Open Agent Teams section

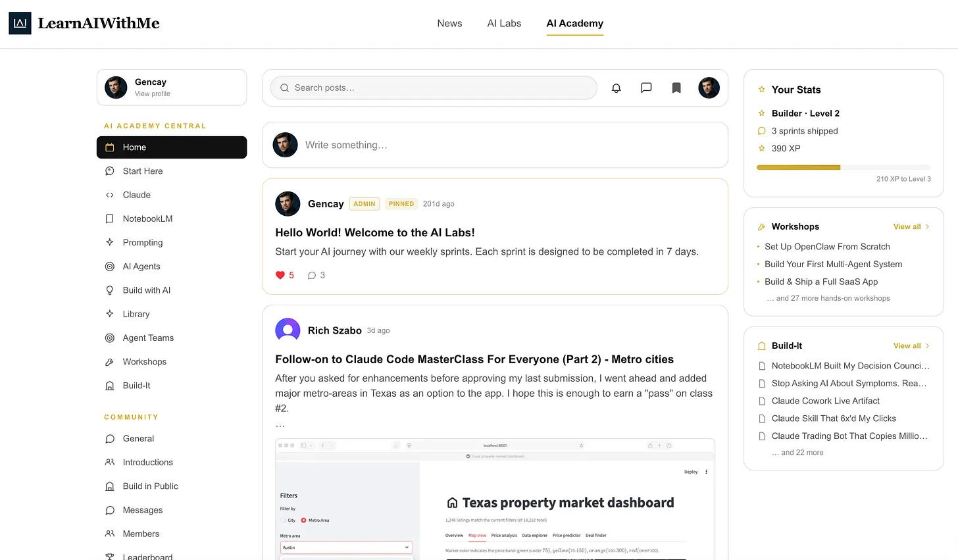(172, 338)
